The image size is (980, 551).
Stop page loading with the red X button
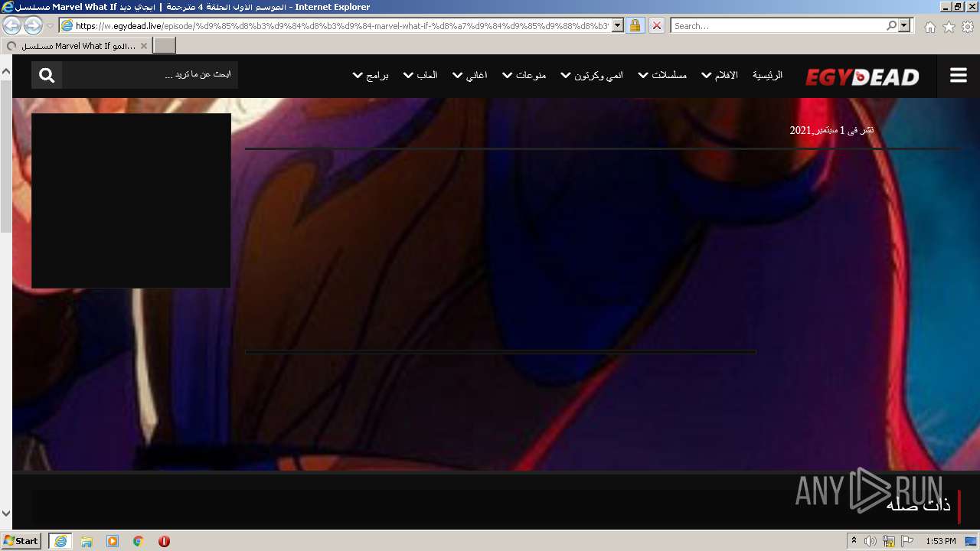[x=656, y=25]
